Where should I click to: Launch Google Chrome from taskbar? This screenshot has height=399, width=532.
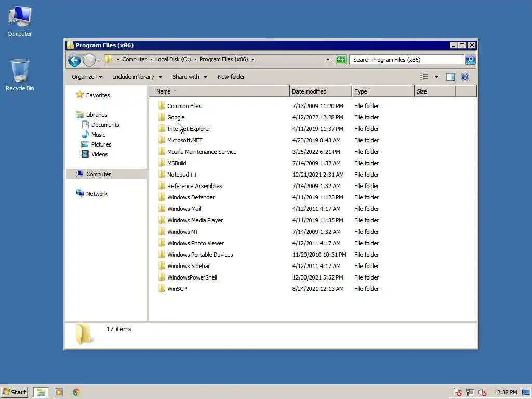pos(76,393)
